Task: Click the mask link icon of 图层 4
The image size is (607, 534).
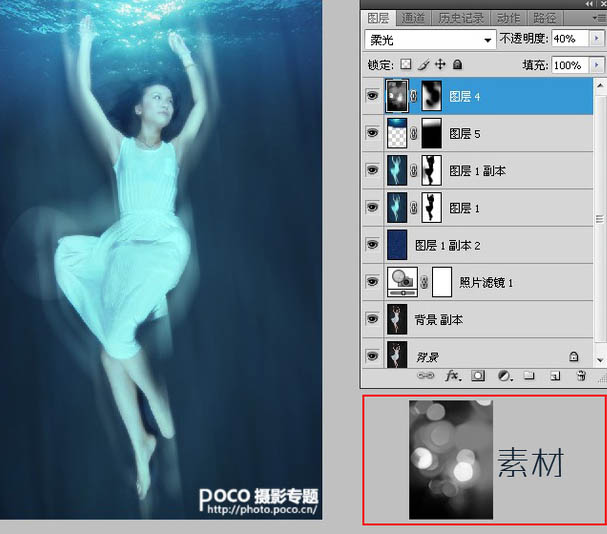Action: point(413,96)
